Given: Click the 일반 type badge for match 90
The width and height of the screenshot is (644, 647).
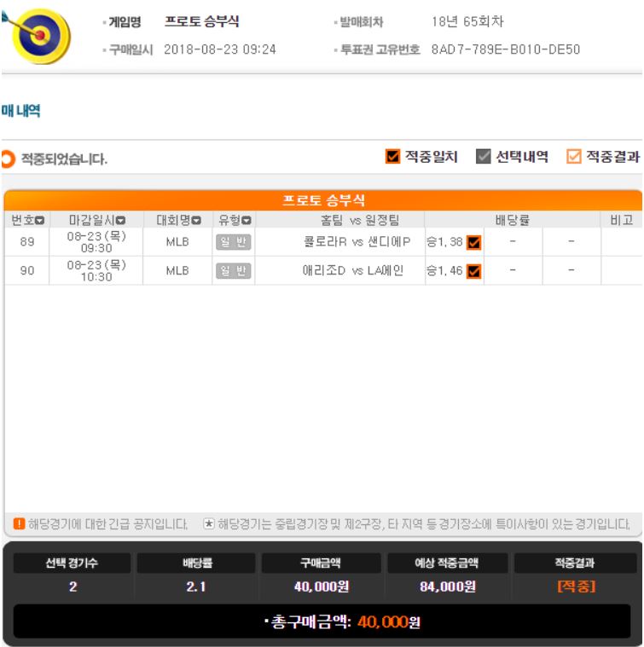Looking at the screenshot, I should click(x=233, y=271).
